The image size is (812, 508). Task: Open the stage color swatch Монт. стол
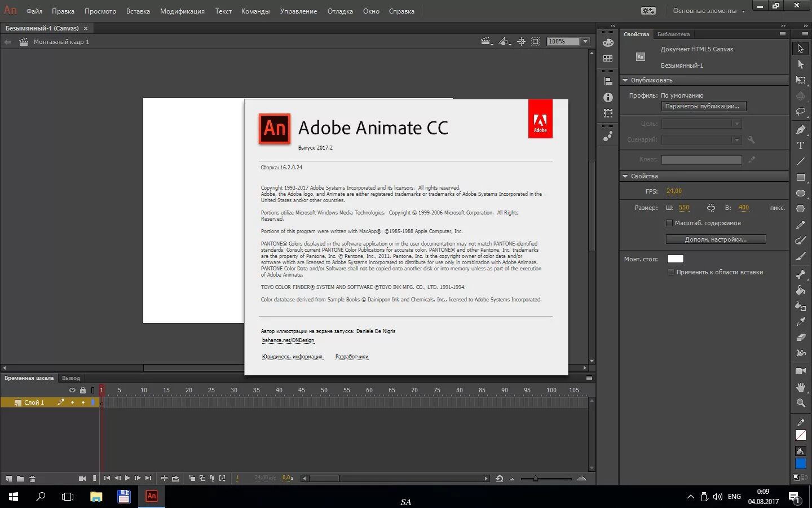tap(676, 259)
